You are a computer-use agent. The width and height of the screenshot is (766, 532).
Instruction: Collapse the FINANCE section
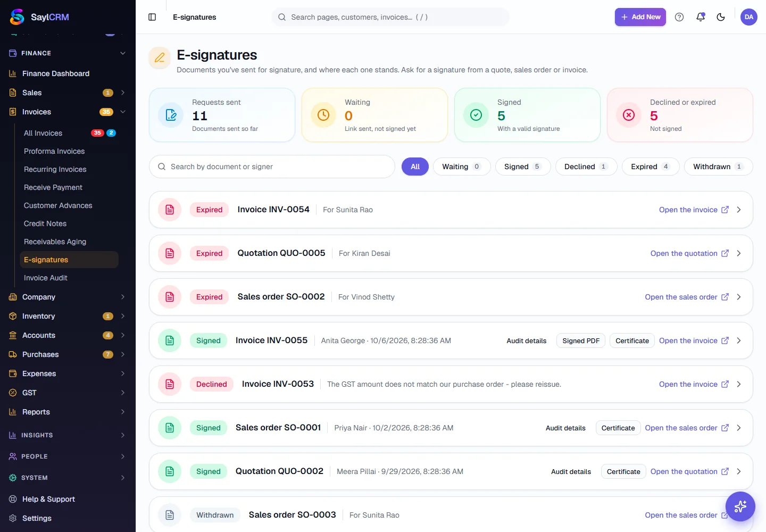[x=123, y=53]
